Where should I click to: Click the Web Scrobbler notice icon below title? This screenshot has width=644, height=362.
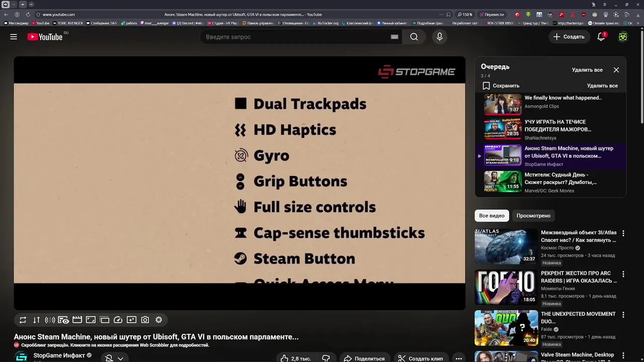pos(17,345)
